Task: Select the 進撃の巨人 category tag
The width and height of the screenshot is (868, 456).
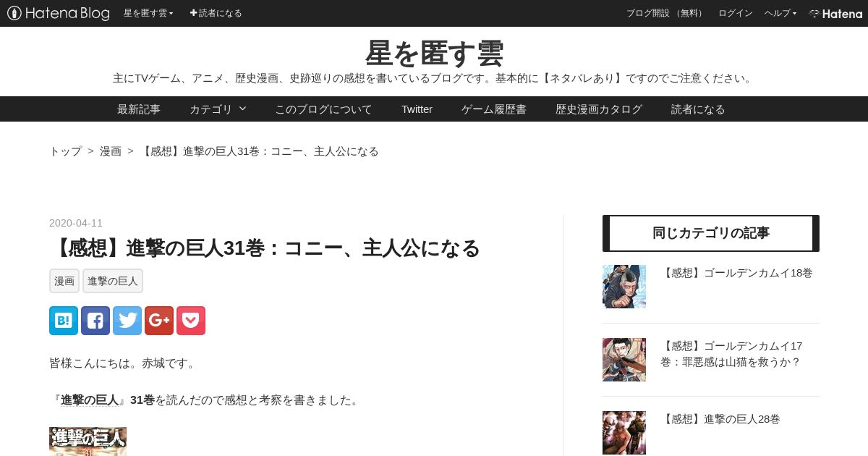Action: [113, 281]
